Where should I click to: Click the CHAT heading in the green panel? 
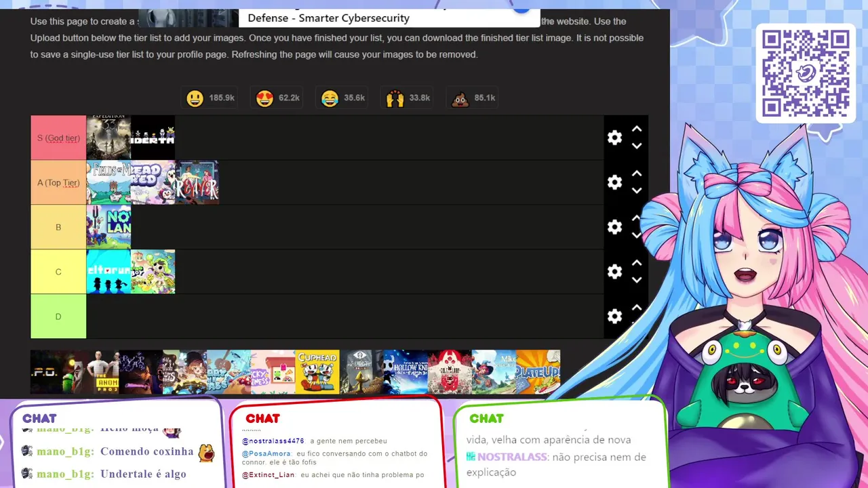(x=486, y=419)
